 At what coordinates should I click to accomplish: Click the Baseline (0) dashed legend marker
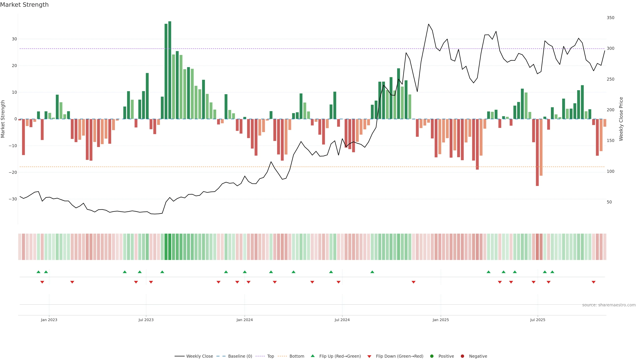pos(221,356)
